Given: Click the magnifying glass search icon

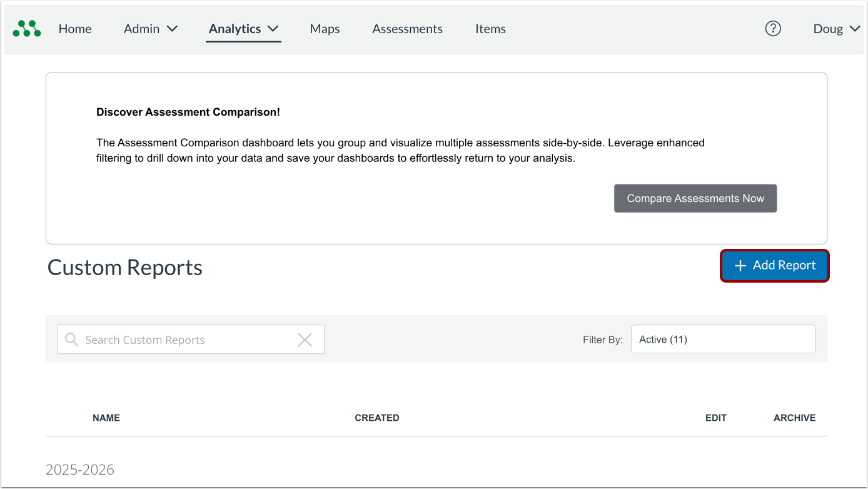Looking at the screenshot, I should [71, 339].
